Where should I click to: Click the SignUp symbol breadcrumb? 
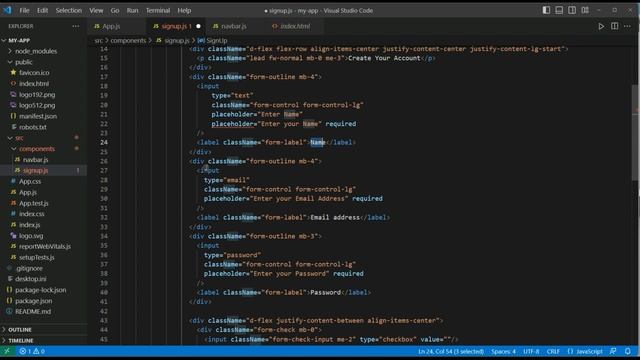[213, 40]
